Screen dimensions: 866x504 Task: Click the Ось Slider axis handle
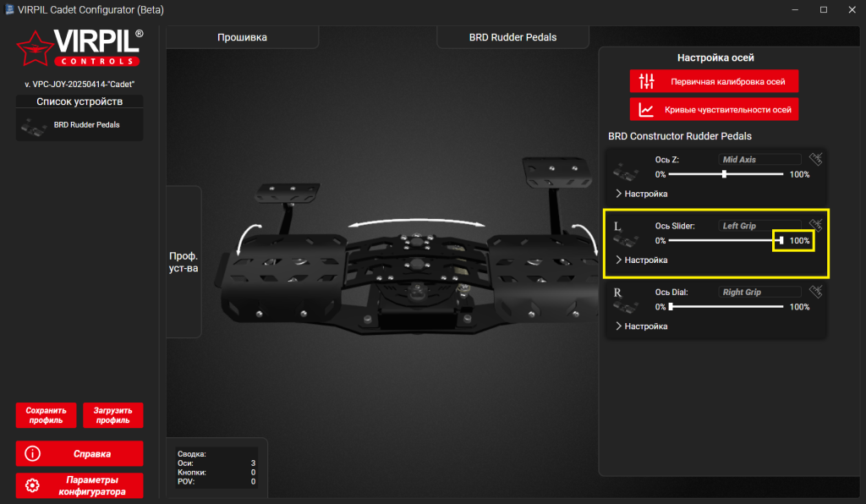pyautogui.click(x=781, y=241)
